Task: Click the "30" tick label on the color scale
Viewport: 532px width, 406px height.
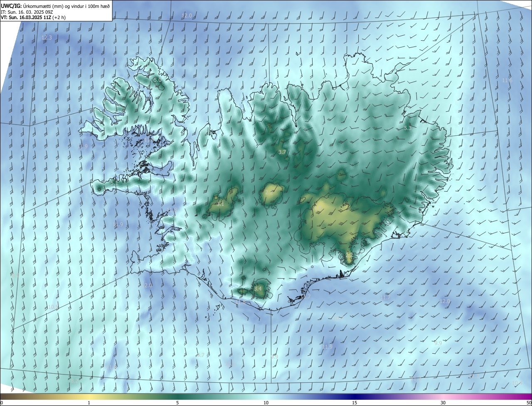Action: [x=443, y=403]
